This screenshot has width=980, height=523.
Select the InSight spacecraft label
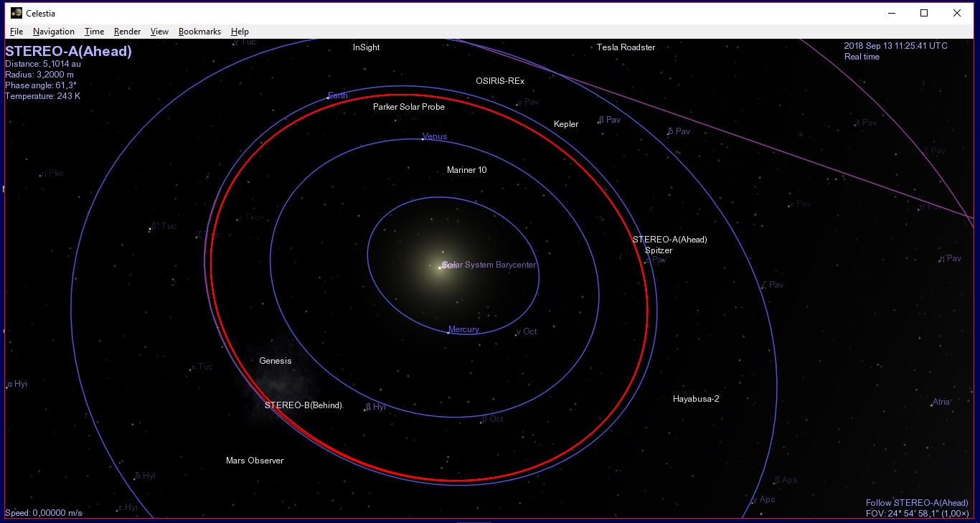[367, 47]
